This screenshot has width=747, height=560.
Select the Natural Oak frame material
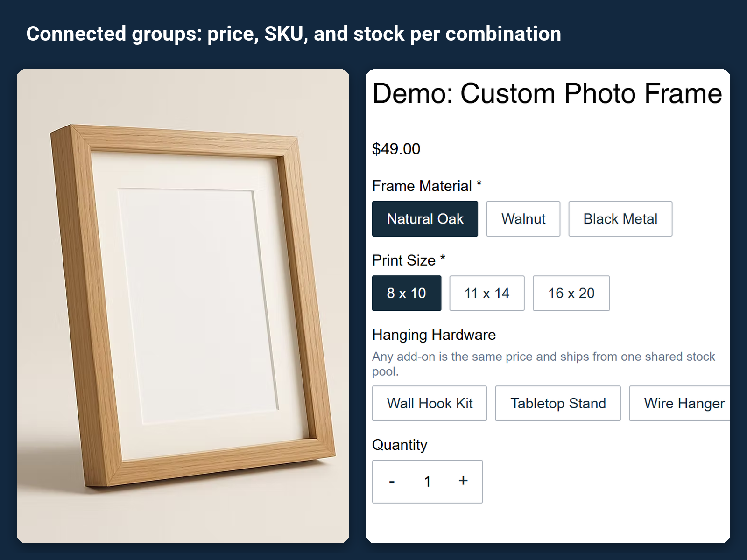(x=425, y=219)
